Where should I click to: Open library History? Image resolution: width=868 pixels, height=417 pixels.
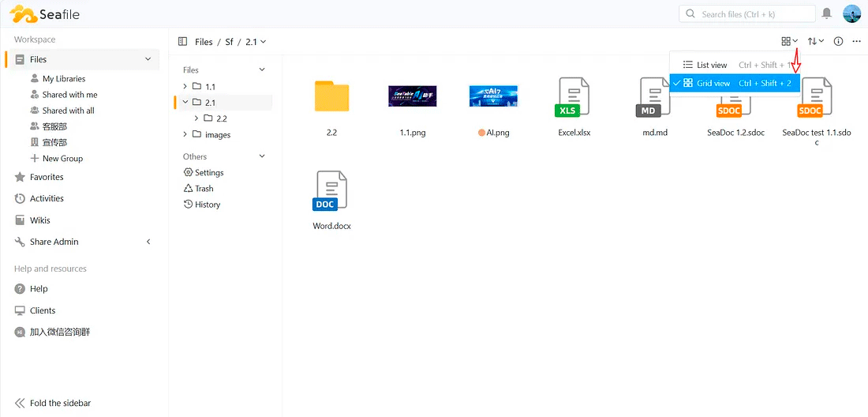click(x=208, y=205)
